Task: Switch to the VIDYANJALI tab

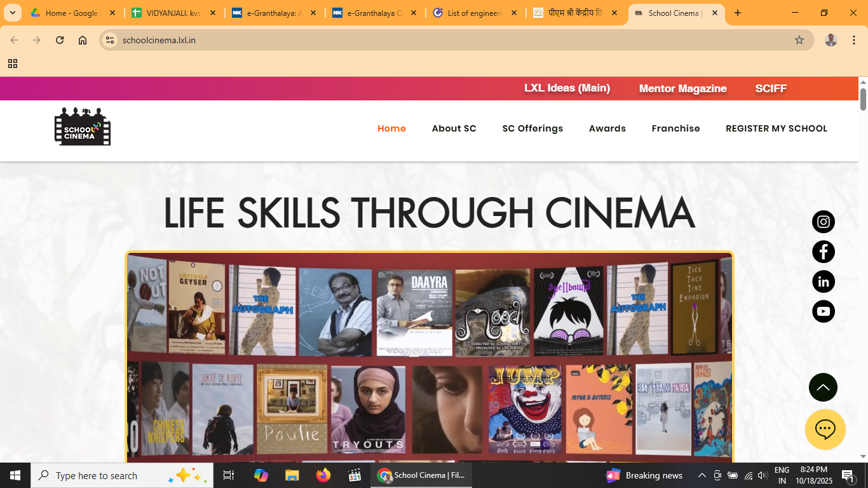Action: [x=173, y=13]
